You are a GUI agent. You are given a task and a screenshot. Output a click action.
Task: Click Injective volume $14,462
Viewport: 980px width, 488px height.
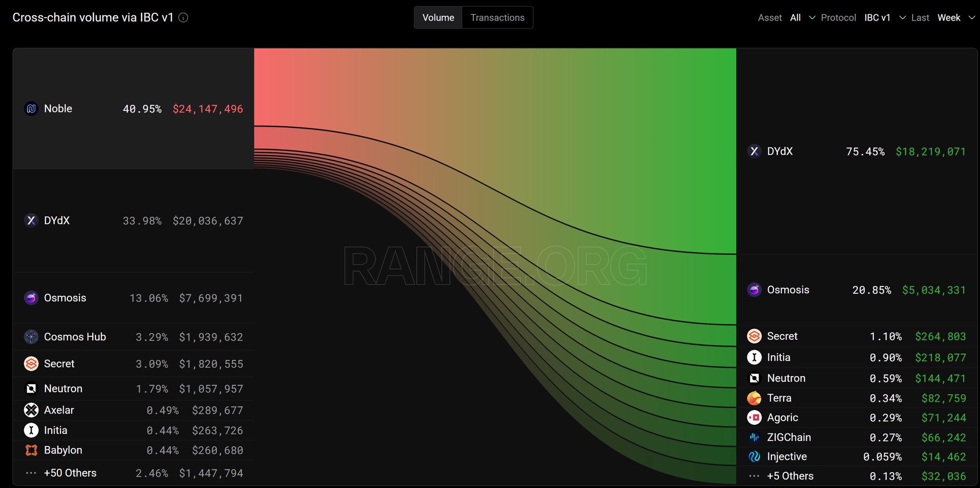[x=944, y=457]
